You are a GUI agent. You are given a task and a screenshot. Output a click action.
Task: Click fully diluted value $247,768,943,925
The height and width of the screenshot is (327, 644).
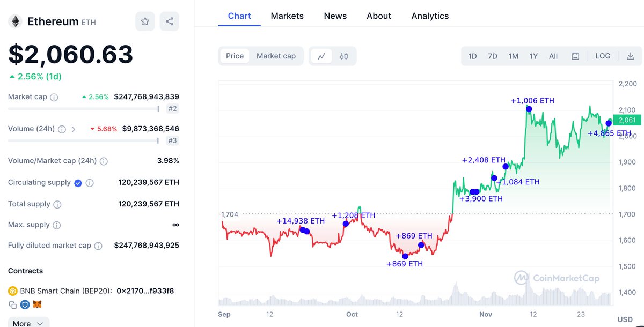pyautogui.click(x=147, y=246)
